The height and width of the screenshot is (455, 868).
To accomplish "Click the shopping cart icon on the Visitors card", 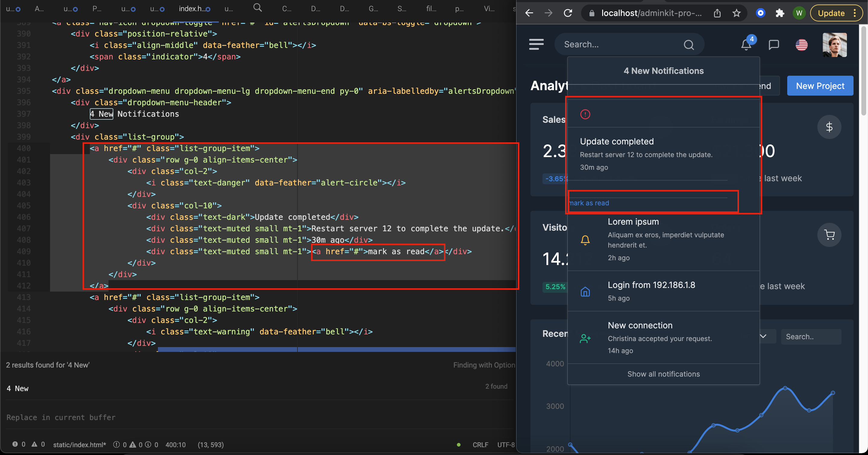I will 830,235.
